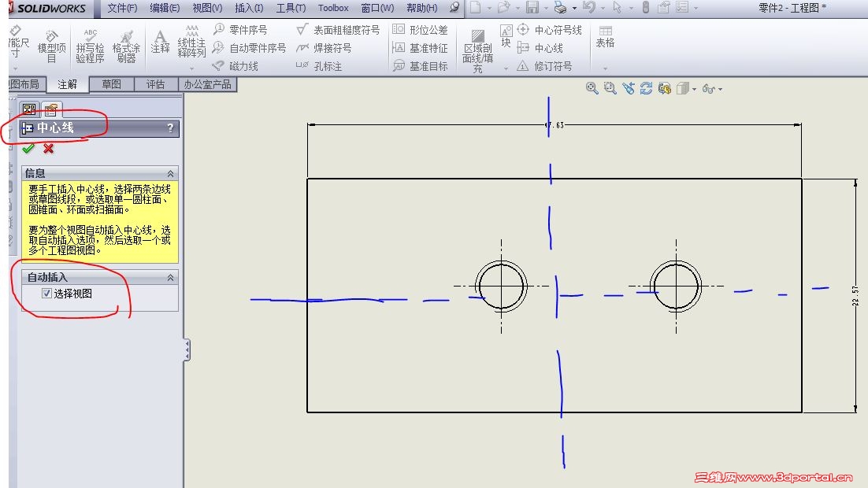Switch to the 草图 (Sketch) tab
Viewport: 868px width, 488px height.
click(x=111, y=84)
